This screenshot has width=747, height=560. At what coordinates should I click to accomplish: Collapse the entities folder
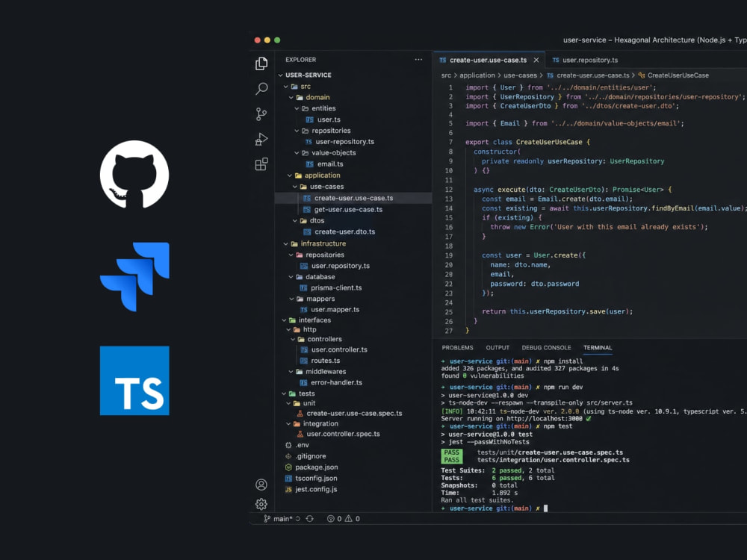(x=297, y=108)
